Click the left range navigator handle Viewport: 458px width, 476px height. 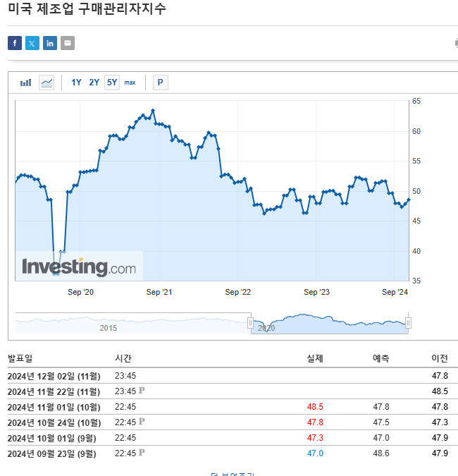[250, 323]
